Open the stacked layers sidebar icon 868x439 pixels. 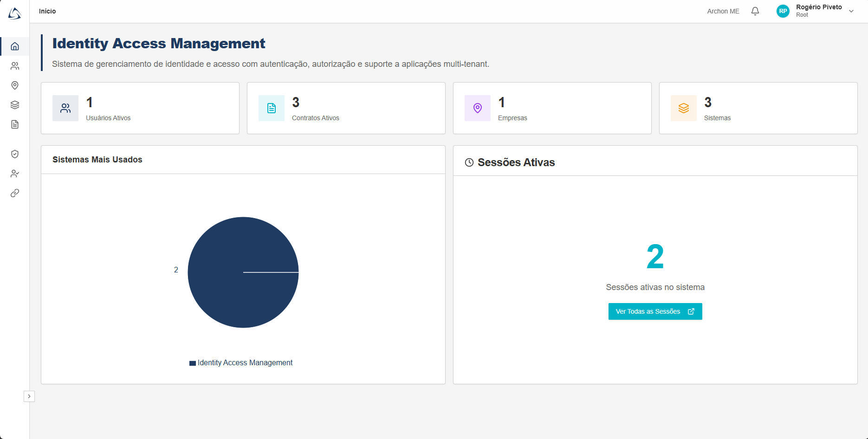pyautogui.click(x=15, y=105)
